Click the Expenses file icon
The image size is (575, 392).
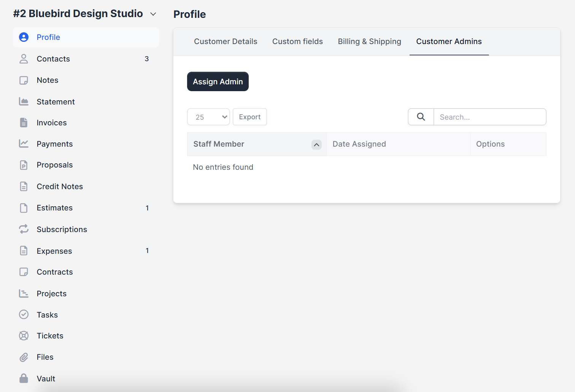pos(24,251)
